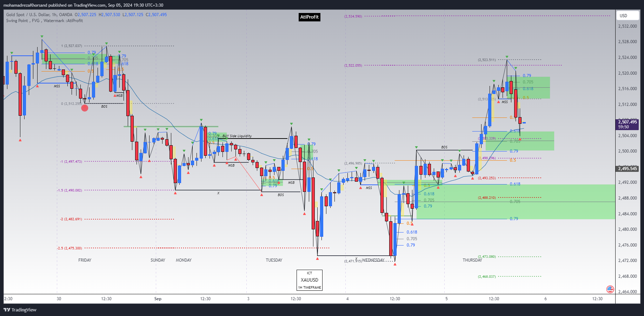644x316 pixels.
Task: Click the '5' date on time axis
Action: click(x=447, y=299)
